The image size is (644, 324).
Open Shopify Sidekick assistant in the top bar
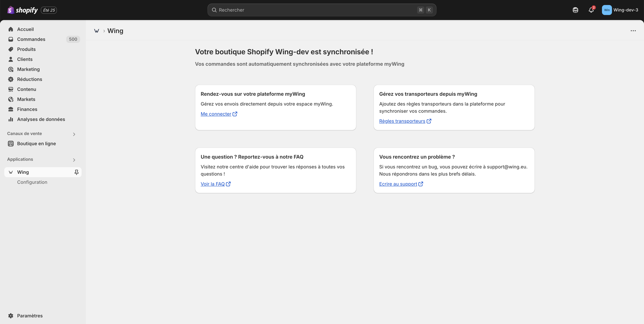click(x=575, y=10)
